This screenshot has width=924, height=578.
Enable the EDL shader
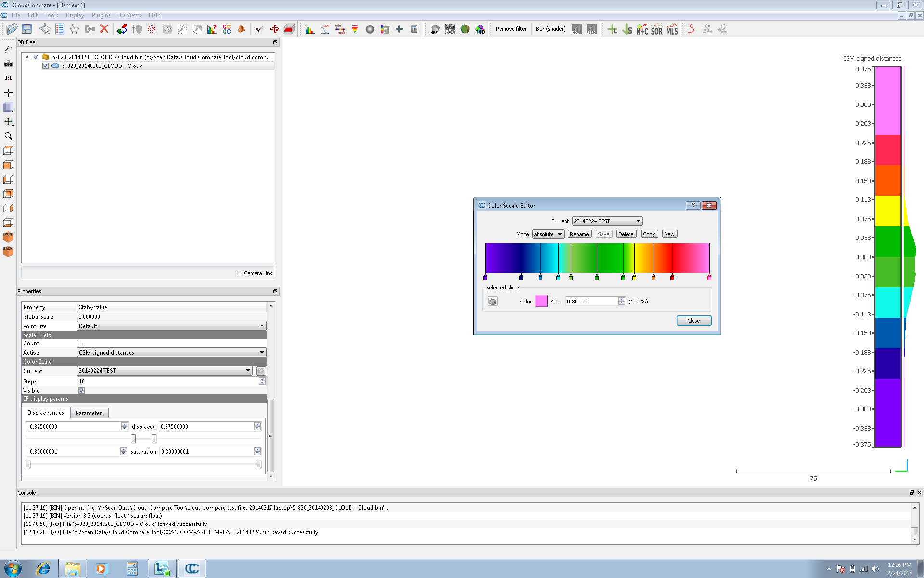coord(576,29)
